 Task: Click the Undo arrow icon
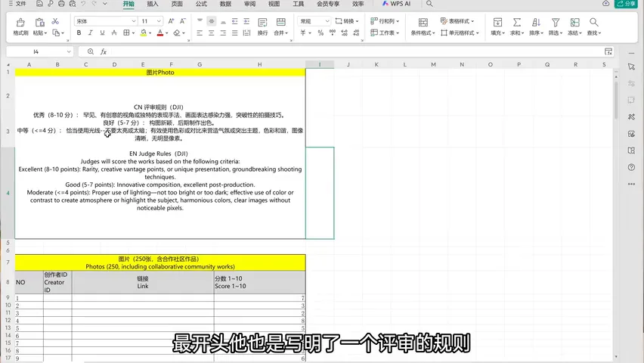coord(83,4)
